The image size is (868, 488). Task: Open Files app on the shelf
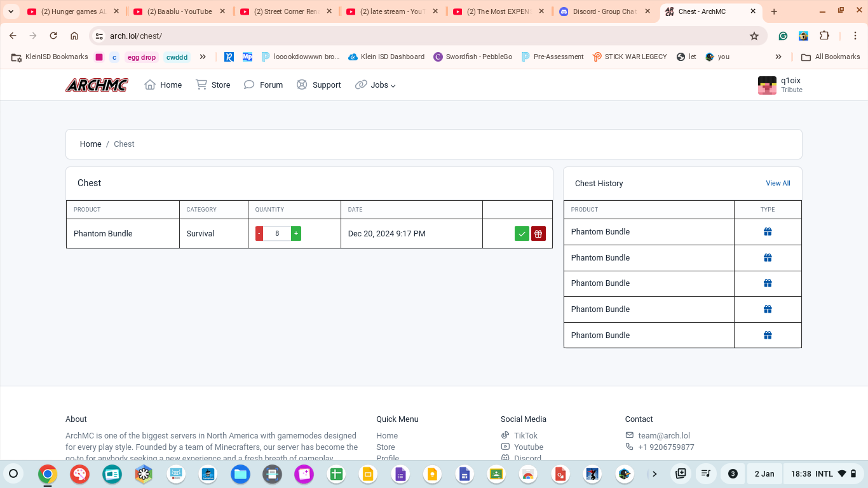click(x=240, y=474)
